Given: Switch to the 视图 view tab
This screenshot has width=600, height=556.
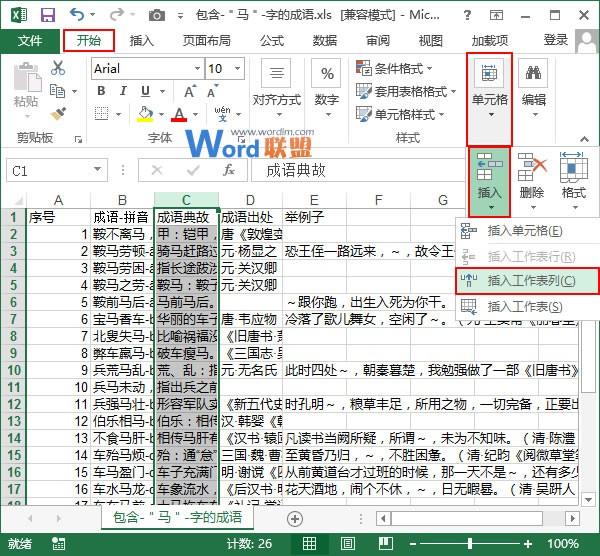Looking at the screenshot, I should (430, 41).
